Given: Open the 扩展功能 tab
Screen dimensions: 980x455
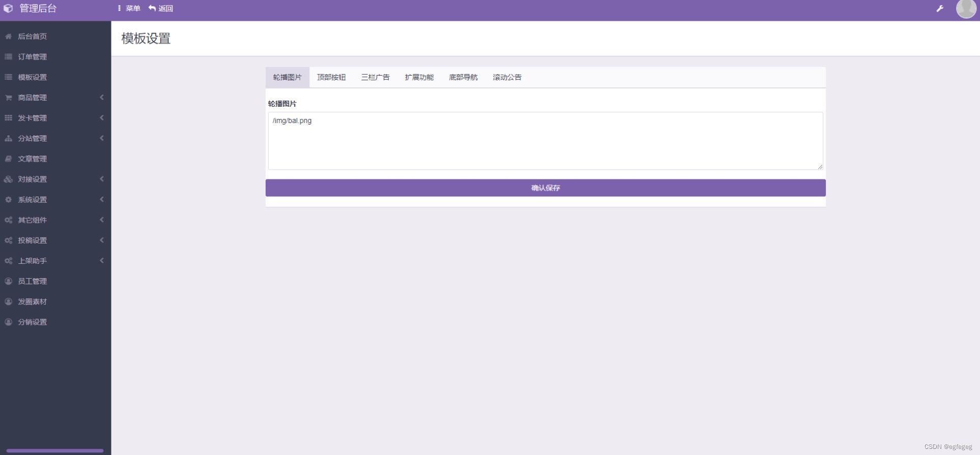Looking at the screenshot, I should tap(419, 77).
